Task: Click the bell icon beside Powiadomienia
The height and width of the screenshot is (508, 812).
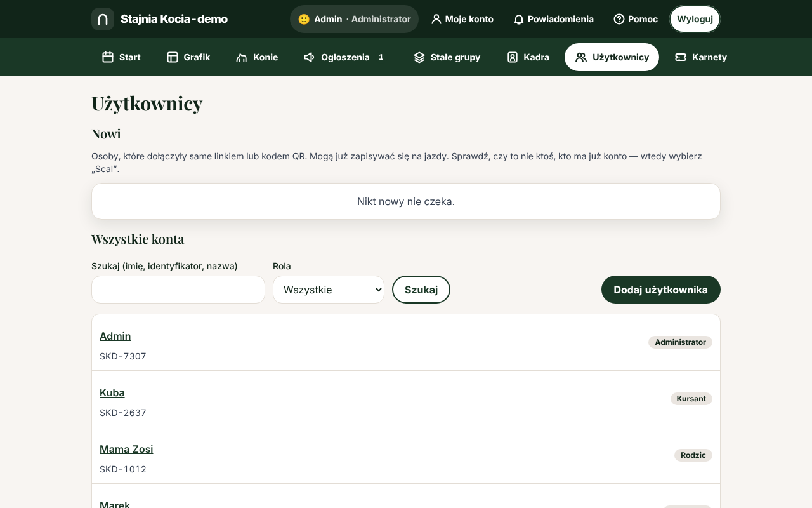Action: click(x=519, y=20)
